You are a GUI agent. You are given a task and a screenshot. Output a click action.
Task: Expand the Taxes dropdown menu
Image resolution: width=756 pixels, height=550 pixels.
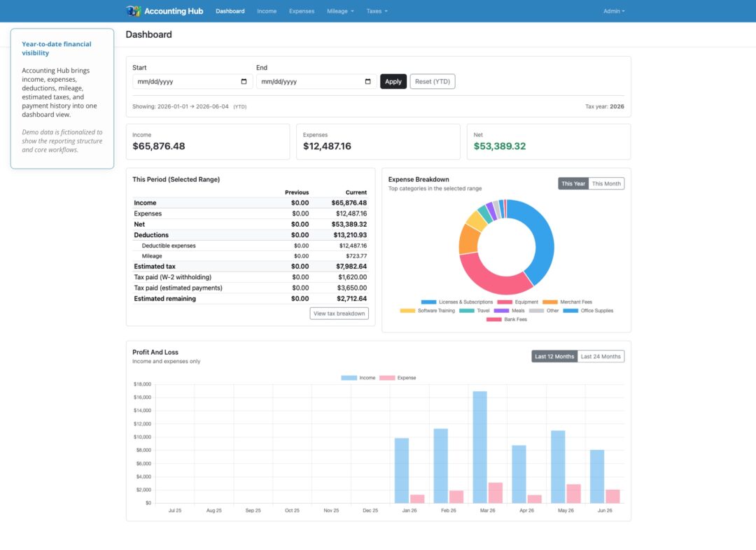click(x=377, y=11)
